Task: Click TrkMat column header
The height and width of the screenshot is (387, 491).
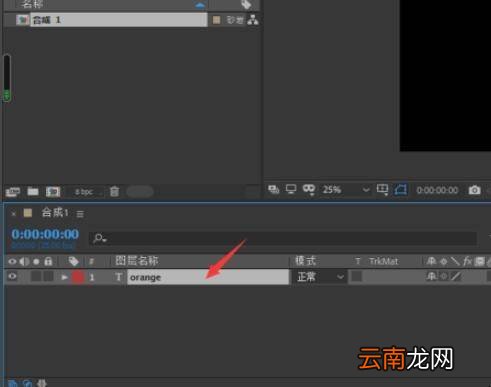Action: 384,261
